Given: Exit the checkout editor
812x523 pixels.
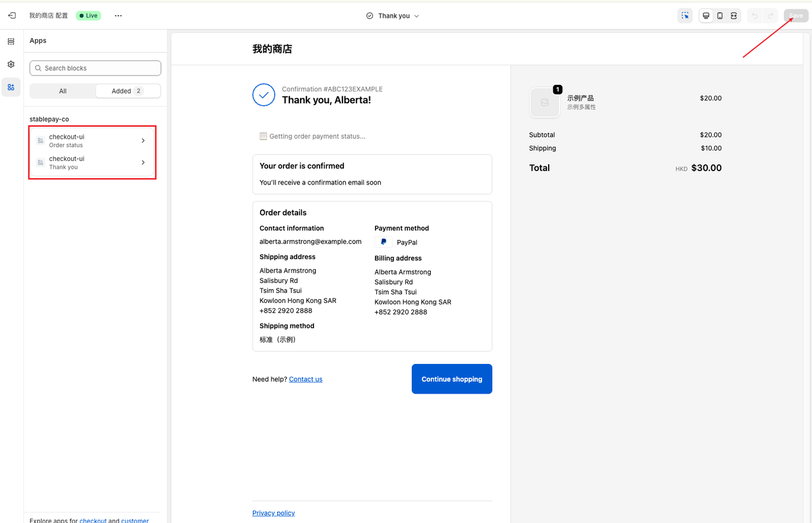Looking at the screenshot, I should coord(11,15).
